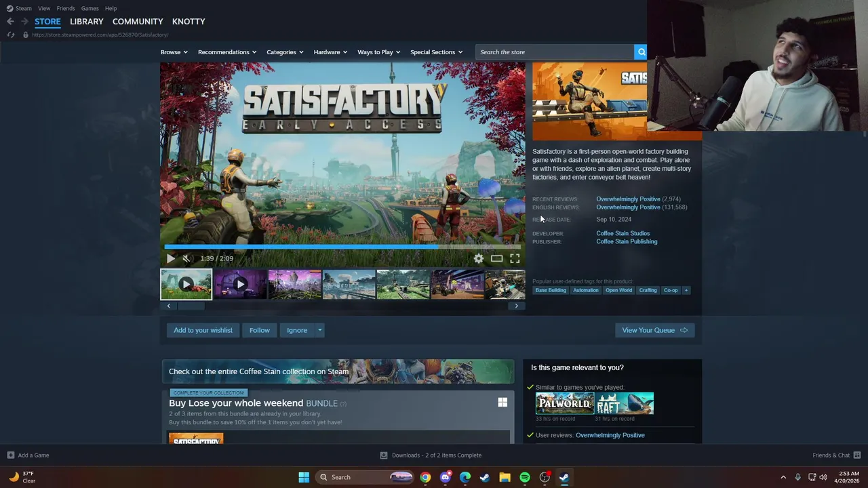This screenshot has width=868, height=488.
Task: Select the second purple trailer thumbnail
Action: click(x=240, y=285)
